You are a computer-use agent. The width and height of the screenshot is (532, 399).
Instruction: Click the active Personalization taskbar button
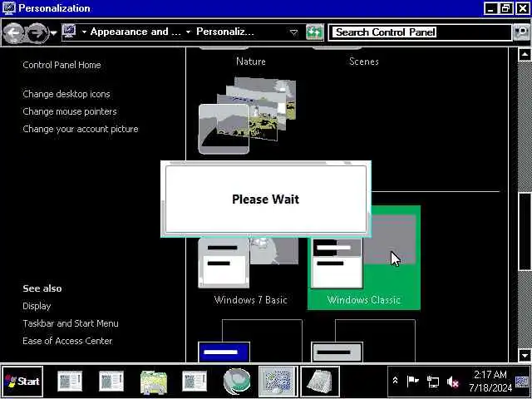pyautogui.click(x=278, y=382)
